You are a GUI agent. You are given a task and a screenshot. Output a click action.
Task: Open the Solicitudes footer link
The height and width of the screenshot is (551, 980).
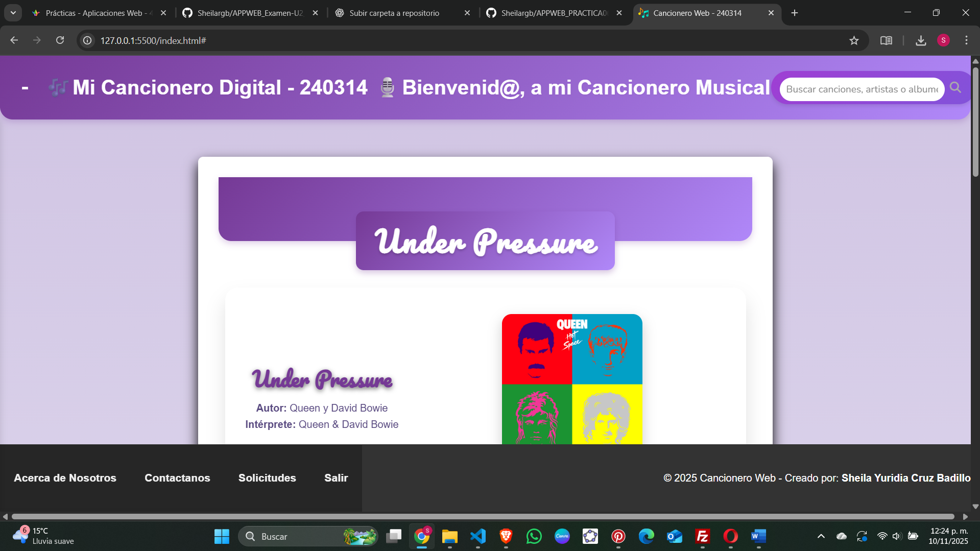pyautogui.click(x=267, y=478)
